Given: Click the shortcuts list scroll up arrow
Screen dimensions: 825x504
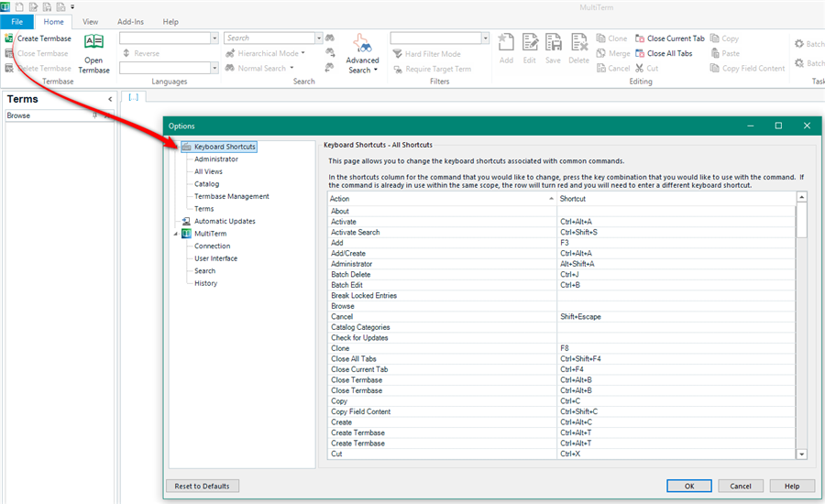Looking at the screenshot, I should click(x=801, y=197).
